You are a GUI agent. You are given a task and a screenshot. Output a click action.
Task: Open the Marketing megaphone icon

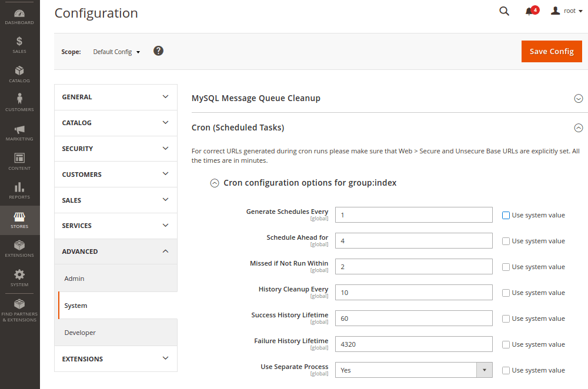19,132
